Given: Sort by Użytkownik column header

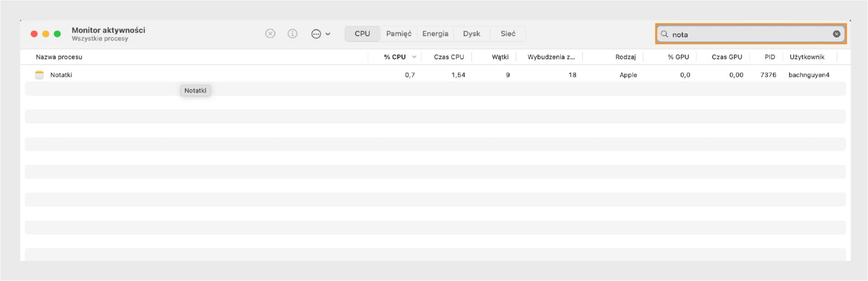Looking at the screenshot, I should pos(807,57).
